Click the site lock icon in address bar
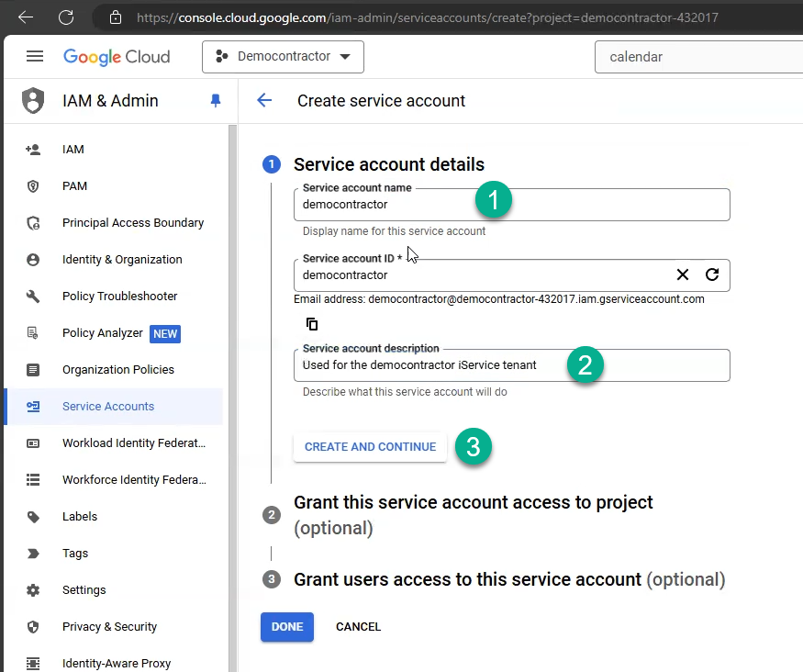Screen dimensions: 803x672 coord(116,18)
